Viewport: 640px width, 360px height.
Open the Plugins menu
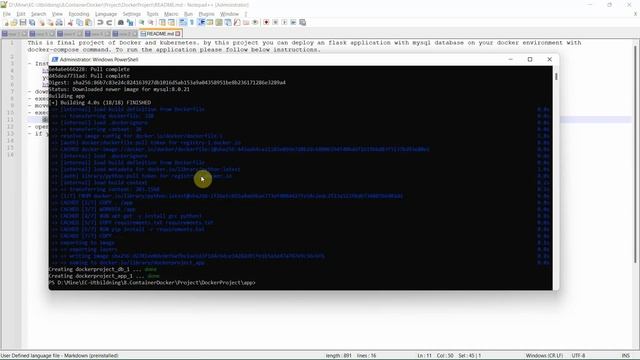coord(206,14)
